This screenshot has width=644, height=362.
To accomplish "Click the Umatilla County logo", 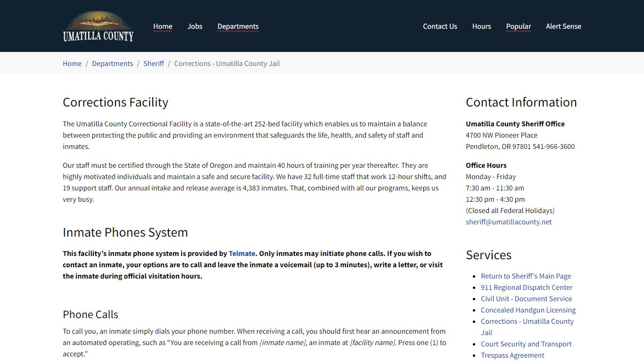I will (x=98, y=26).
